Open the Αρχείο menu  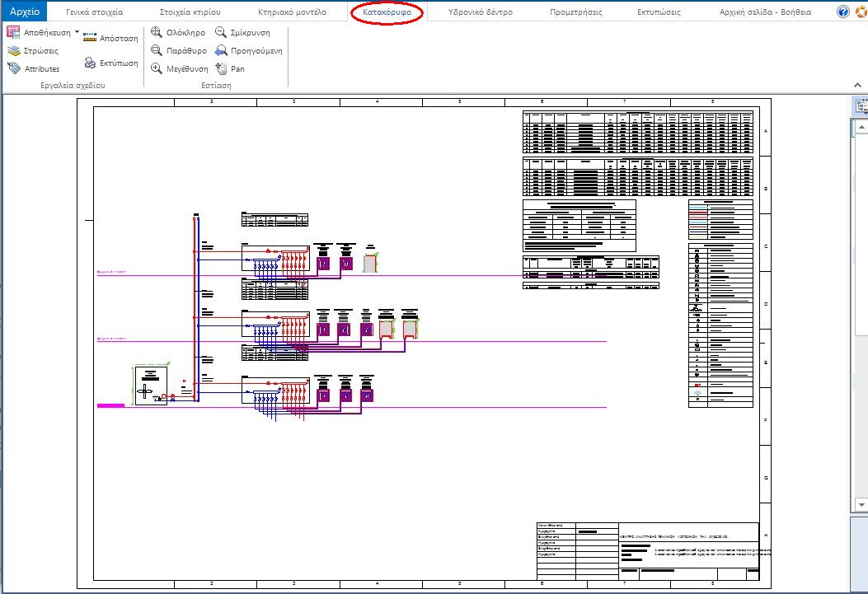[x=24, y=11]
